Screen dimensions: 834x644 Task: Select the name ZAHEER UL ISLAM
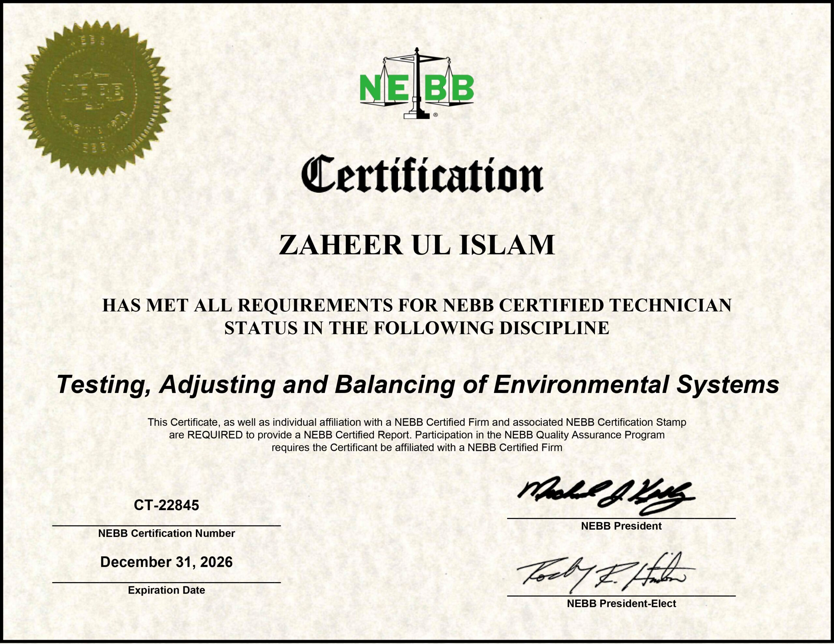[x=417, y=245]
